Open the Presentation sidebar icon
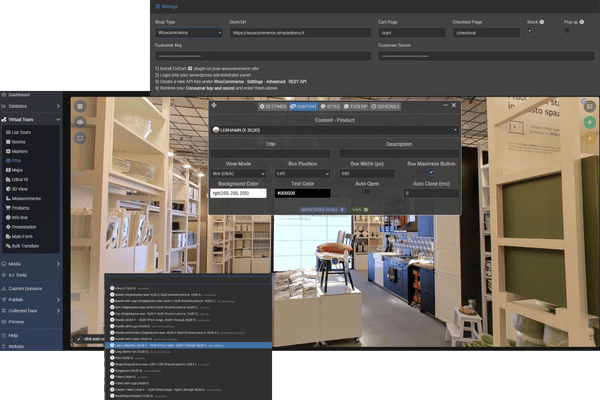The width and height of the screenshot is (600, 400). [x=8, y=227]
